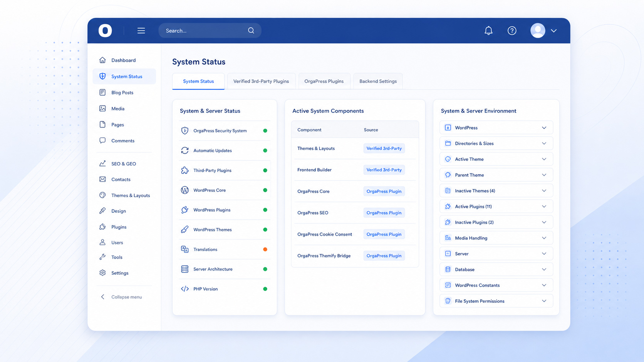Click the OrgaPress Security System shield icon
The height and width of the screenshot is (362, 644).
(185, 131)
